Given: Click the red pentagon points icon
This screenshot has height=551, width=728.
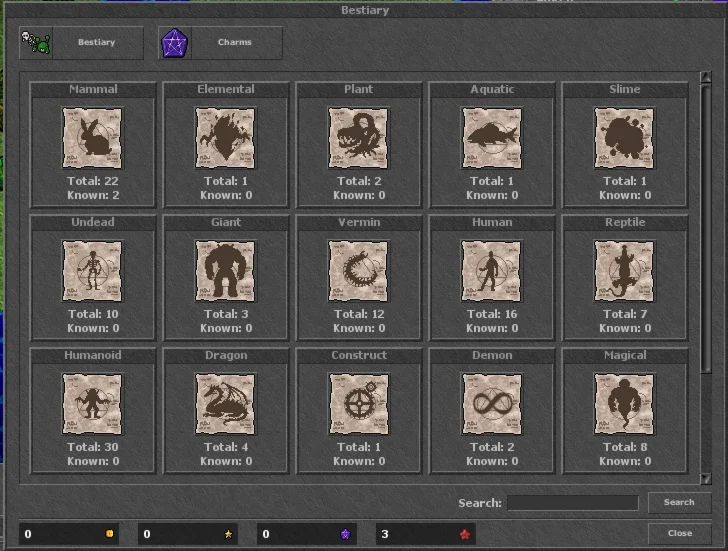Looking at the screenshot, I should pyautogui.click(x=465, y=534).
